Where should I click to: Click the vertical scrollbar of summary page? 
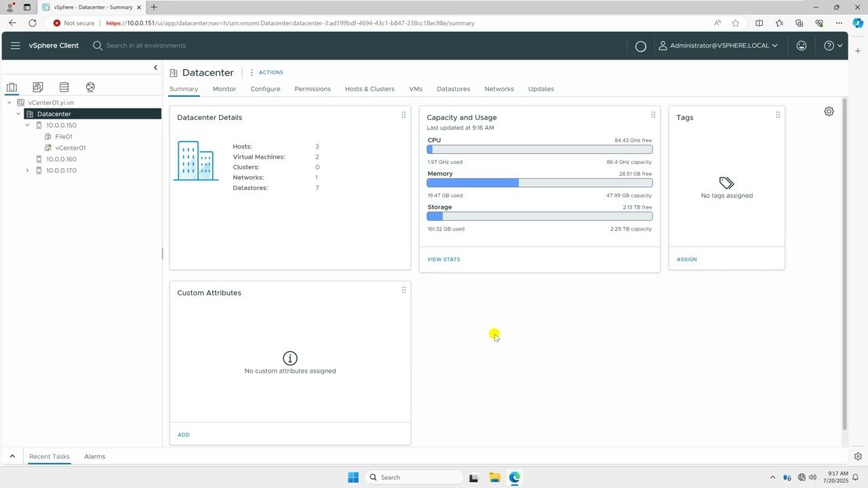click(x=844, y=264)
